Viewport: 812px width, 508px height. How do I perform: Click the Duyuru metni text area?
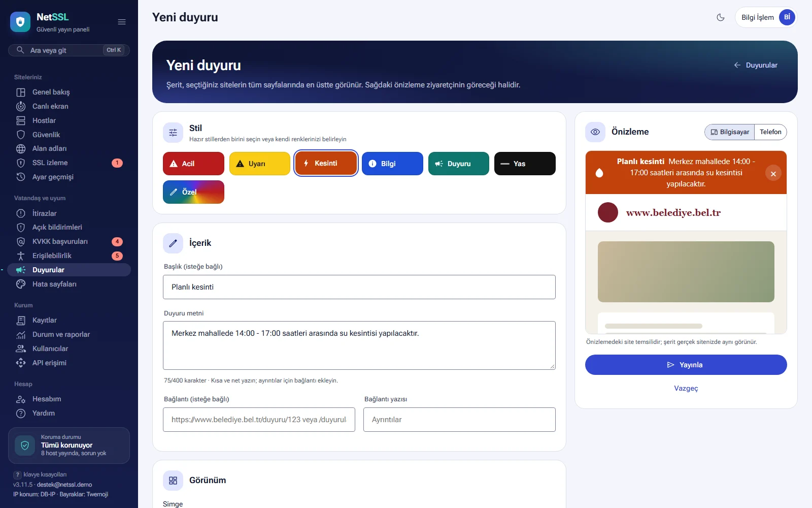click(x=359, y=345)
